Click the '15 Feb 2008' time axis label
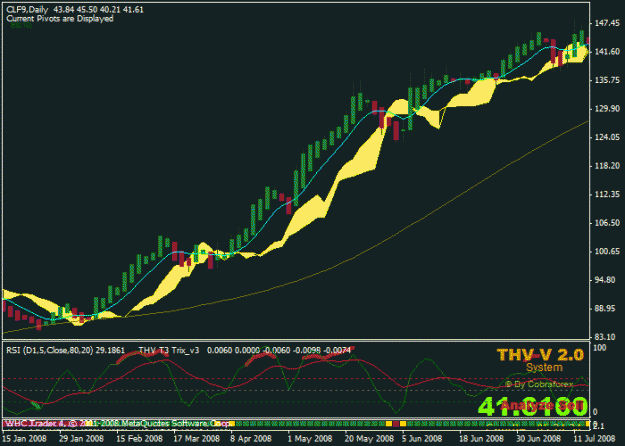Viewport: 625px width, 446px height. 140,439
